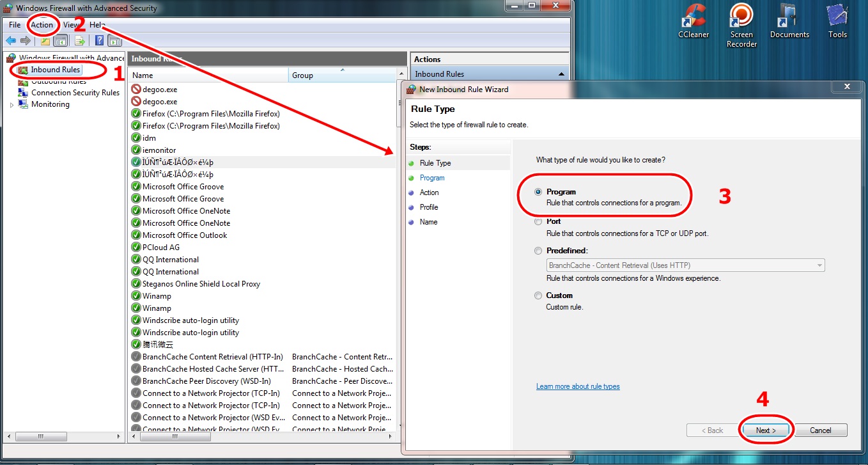Image resolution: width=868 pixels, height=465 pixels.
Task: Open the File menu
Action: pyautogui.click(x=15, y=25)
